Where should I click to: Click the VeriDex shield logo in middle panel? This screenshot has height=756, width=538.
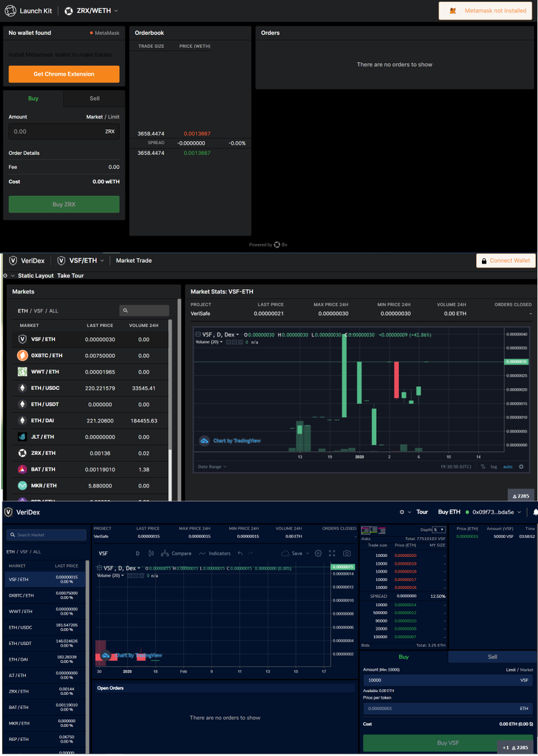[13, 260]
